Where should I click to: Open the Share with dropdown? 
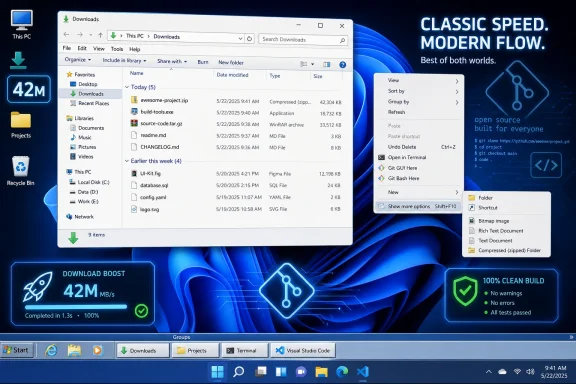pyautogui.click(x=172, y=61)
